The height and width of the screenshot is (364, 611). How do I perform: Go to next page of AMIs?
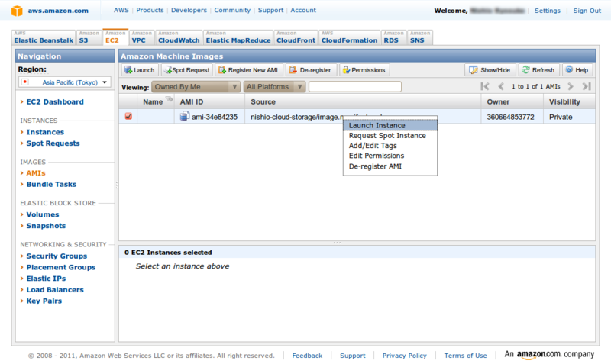coord(571,86)
